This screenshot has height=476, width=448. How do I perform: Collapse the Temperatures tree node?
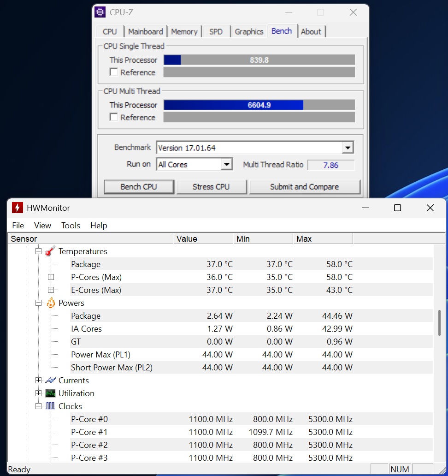(x=38, y=251)
